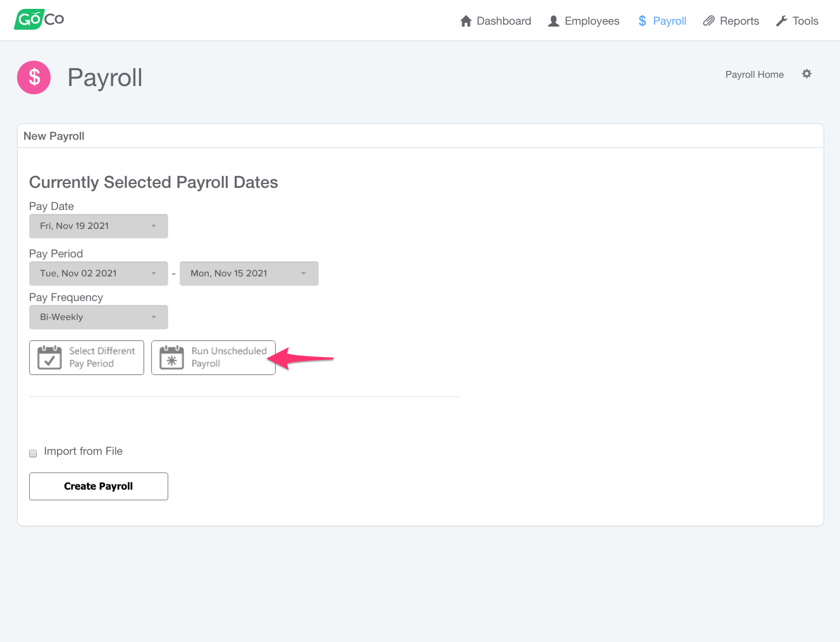Click the Pay Date label

[51, 206]
